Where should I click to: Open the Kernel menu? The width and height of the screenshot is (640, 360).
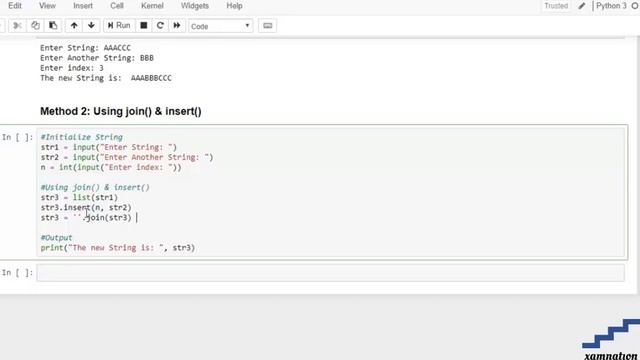click(x=152, y=6)
